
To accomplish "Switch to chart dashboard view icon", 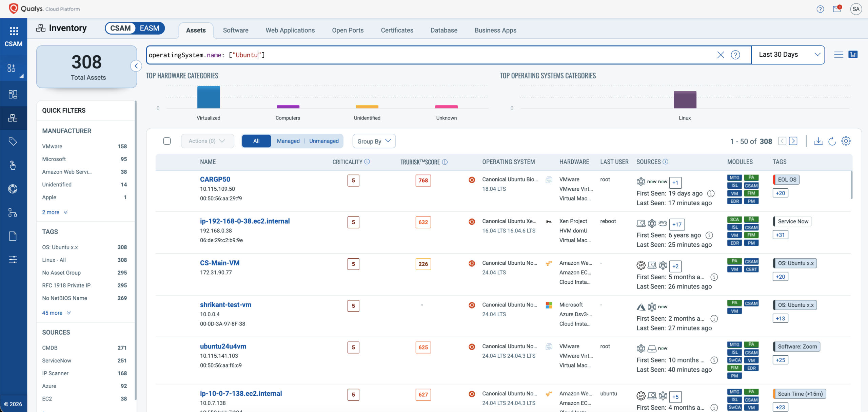I will [x=853, y=55].
